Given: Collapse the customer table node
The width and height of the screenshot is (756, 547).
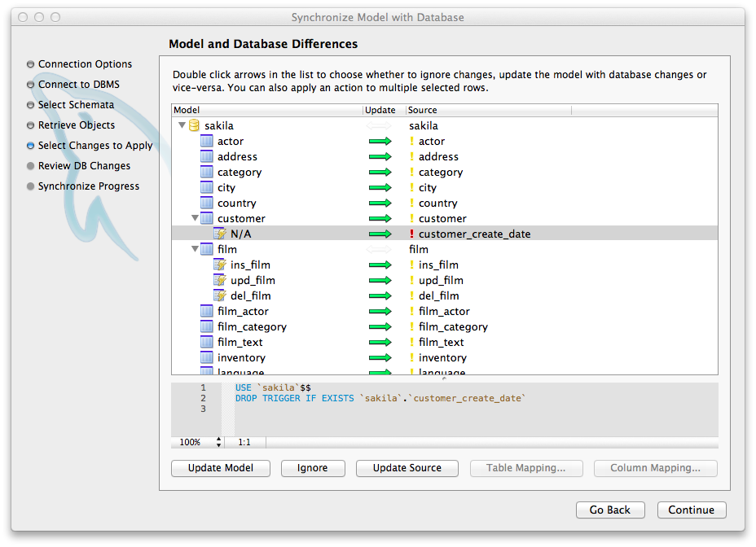Looking at the screenshot, I should (x=195, y=219).
